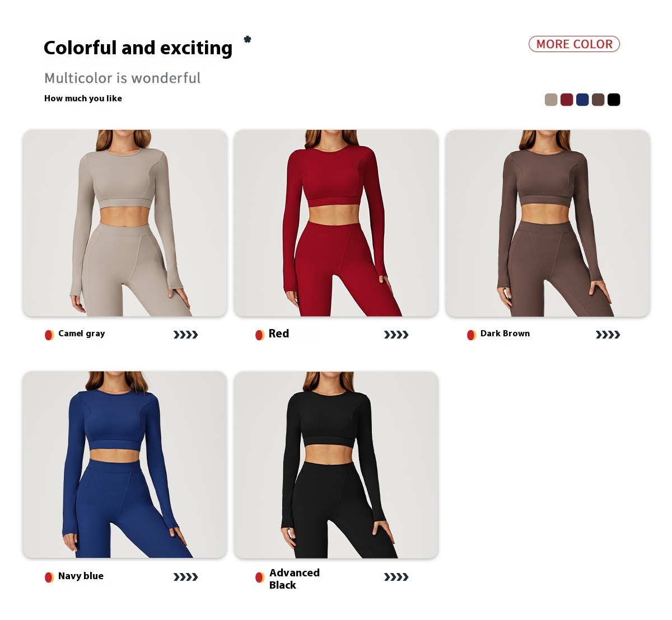Choose the brown color swatch
The width and height of the screenshot is (672, 620).
click(598, 100)
